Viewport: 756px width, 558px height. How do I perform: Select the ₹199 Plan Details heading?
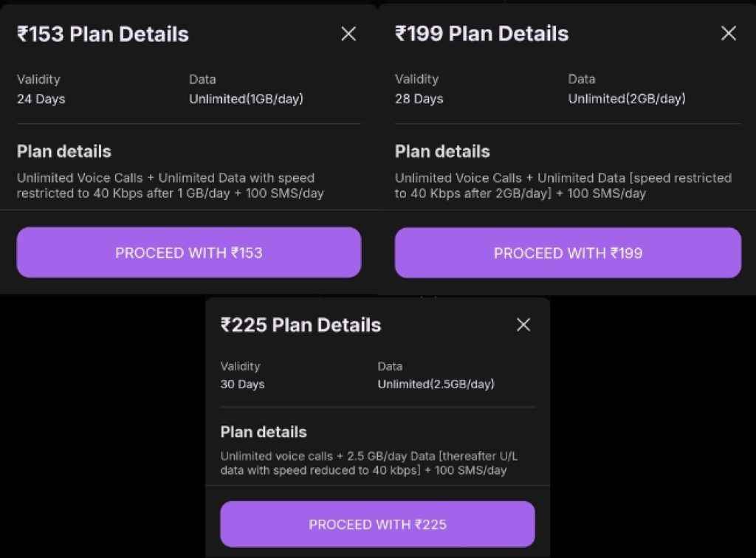pos(482,34)
